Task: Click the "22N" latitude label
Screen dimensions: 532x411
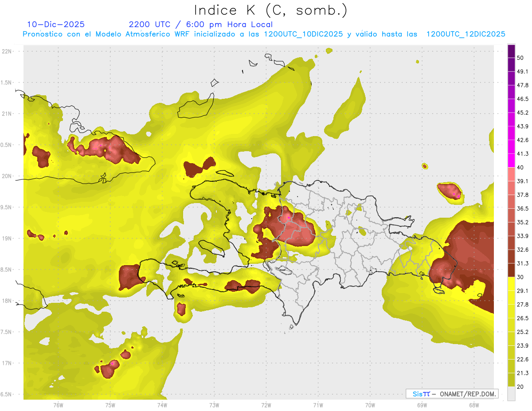Action: [x=7, y=51]
